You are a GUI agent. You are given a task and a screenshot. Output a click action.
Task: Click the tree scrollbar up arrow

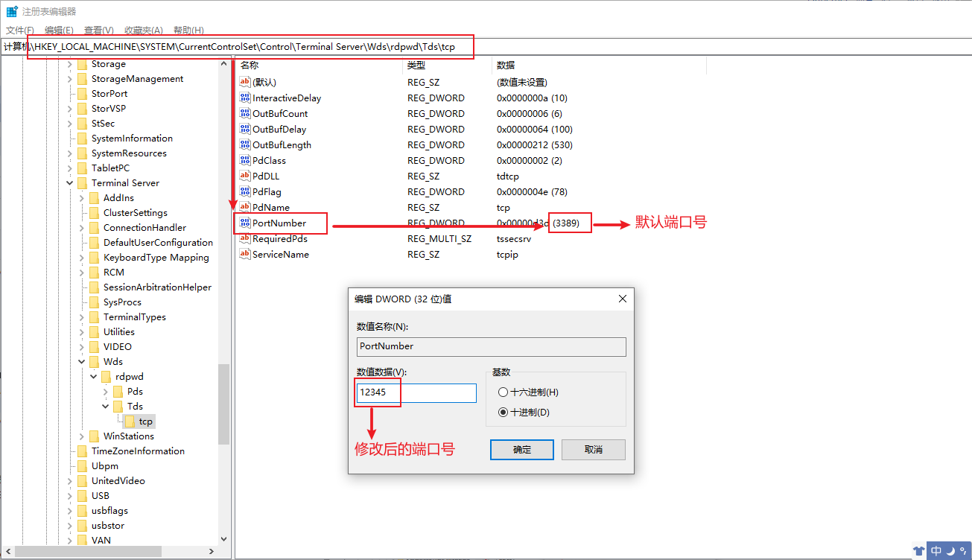tap(223, 64)
